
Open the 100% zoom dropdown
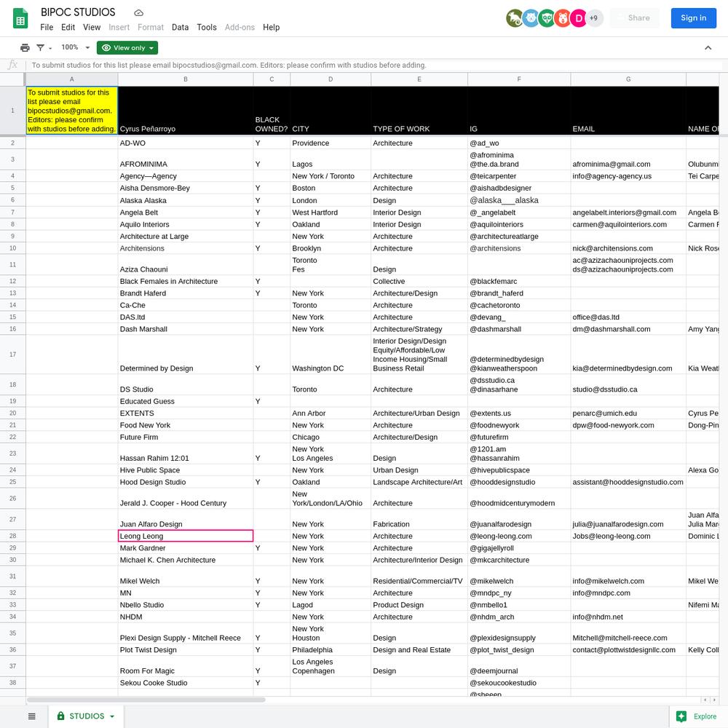click(75, 47)
